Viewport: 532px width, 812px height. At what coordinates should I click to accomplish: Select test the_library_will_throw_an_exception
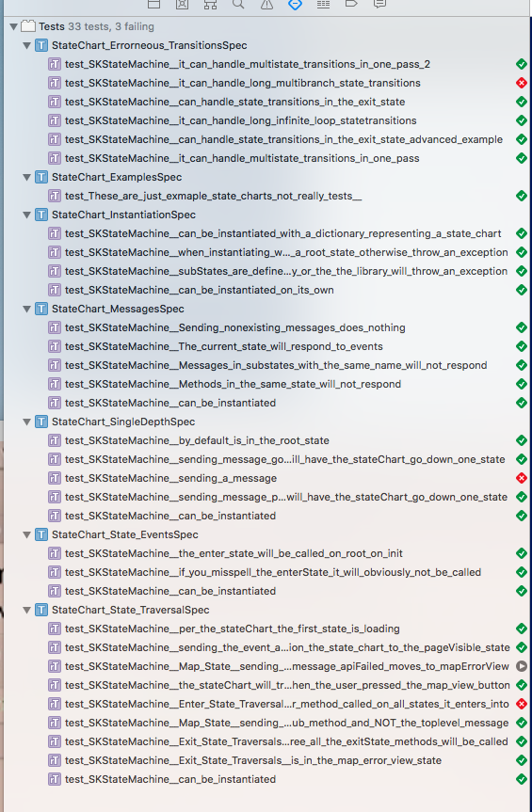(266, 271)
